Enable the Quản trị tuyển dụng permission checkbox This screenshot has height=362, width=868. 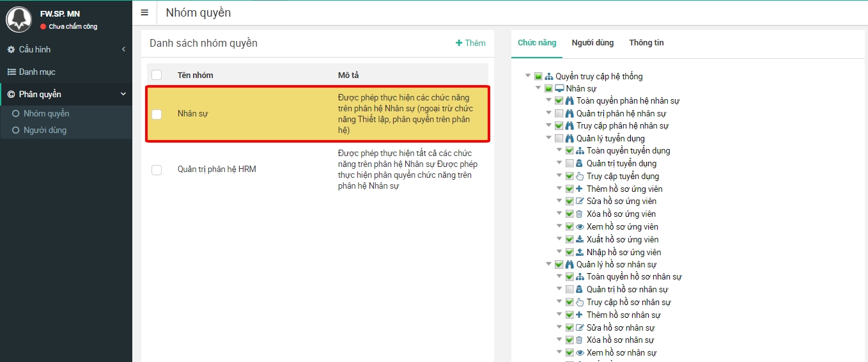[x=570, y=164]
